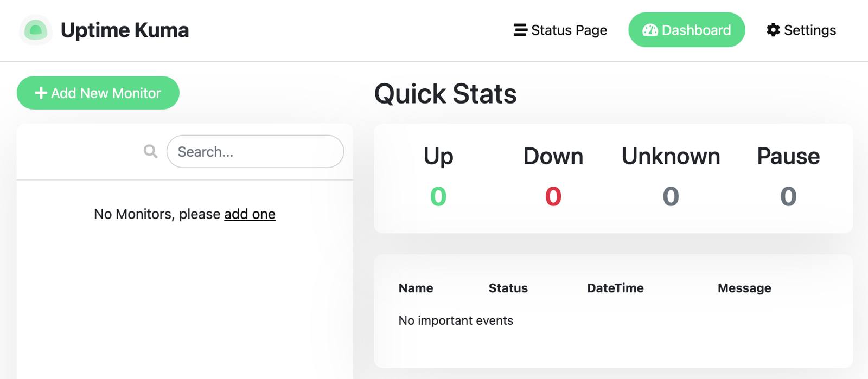The height and width of the screenshot is (379, 868).
Task: Click the Uptime Kuma logo icon
Action: (x=36, y=30)
